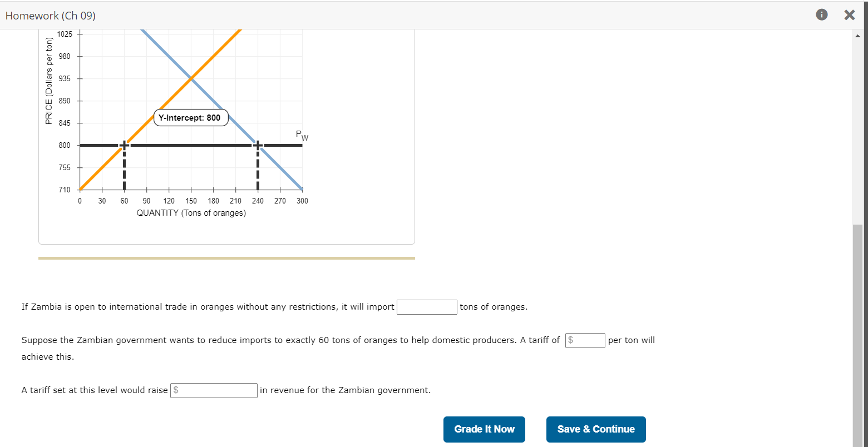Viewport: 868px width, 447px height.
Task: Click the Grade It Now button
Action: (484, 429)
